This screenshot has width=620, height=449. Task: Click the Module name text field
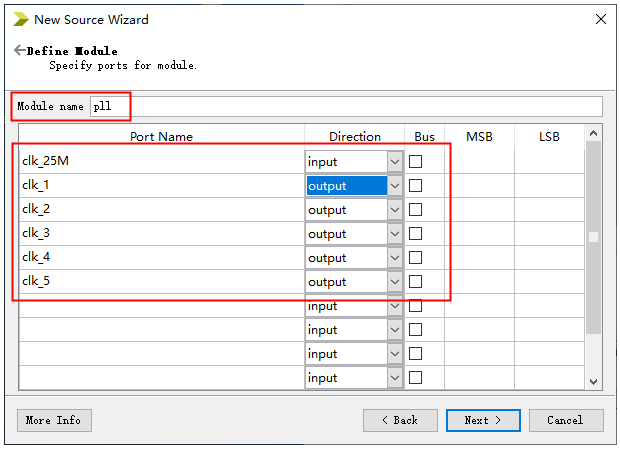pos(345,106)
